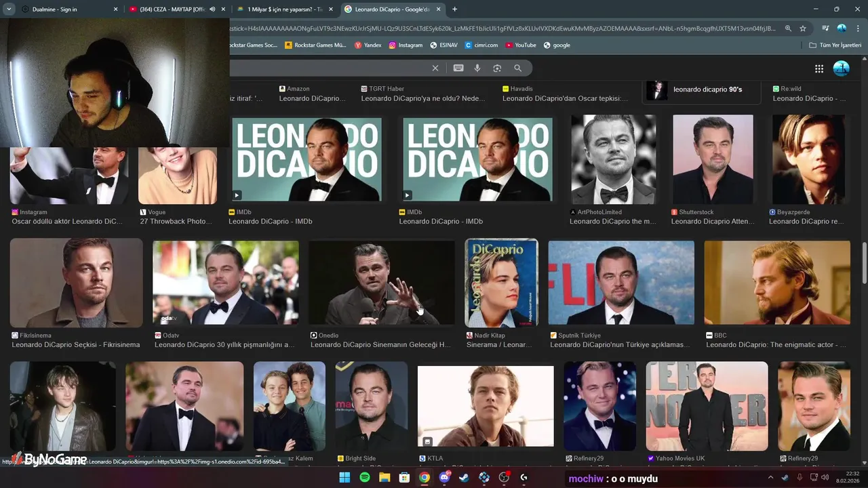
Task: Open Yahoo Movies UK image
Action: click(x=707, y=406)
